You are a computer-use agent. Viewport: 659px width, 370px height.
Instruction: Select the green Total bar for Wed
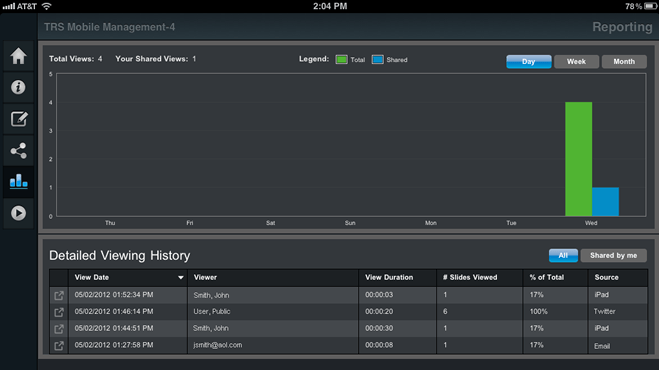(578, 159)
